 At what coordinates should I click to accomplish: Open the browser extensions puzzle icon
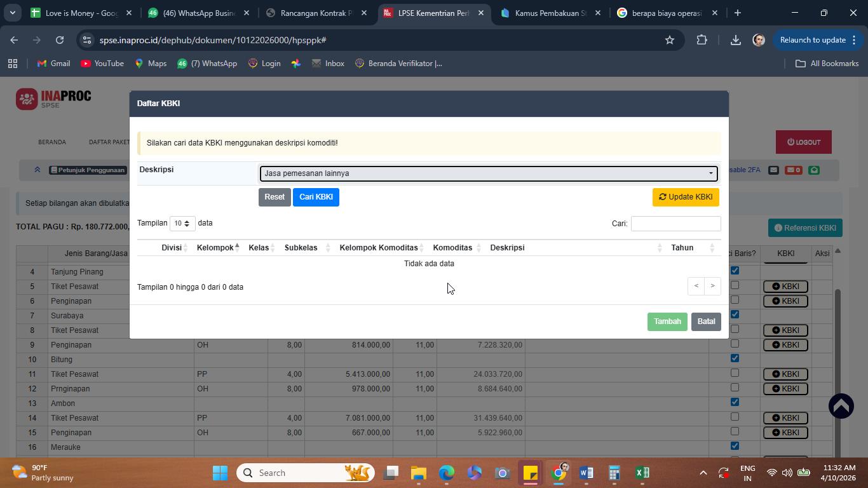coord(702,40)
